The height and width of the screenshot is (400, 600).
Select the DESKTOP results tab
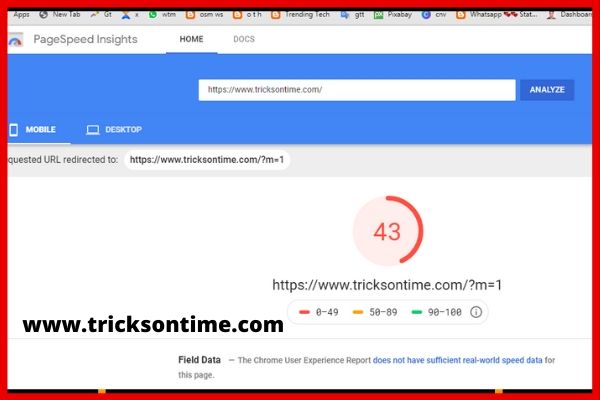point(114,130)
